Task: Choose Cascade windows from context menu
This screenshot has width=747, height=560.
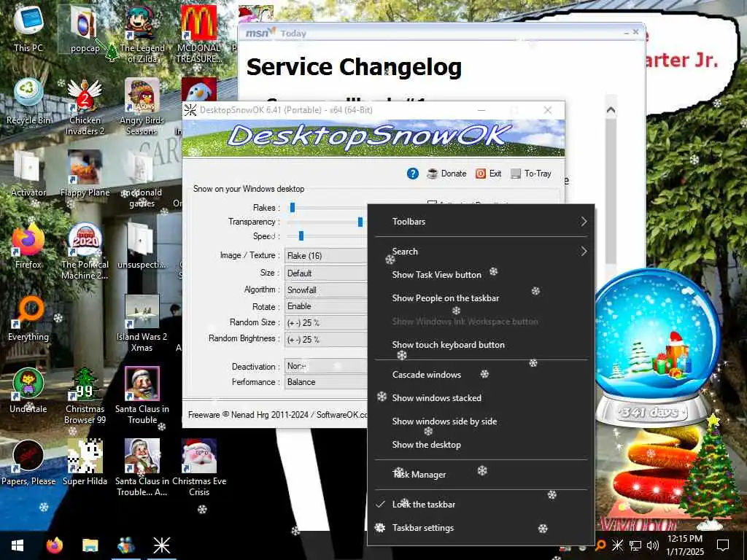Action: 481,375
